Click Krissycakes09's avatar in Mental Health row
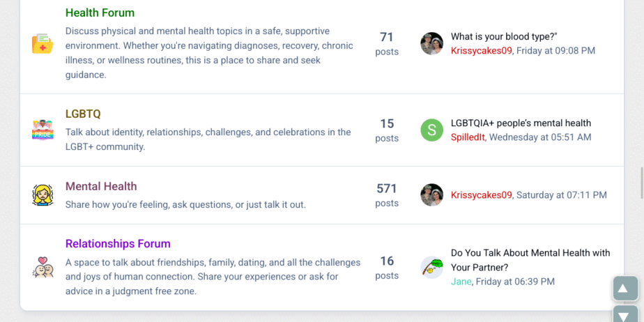The height and width of the screenshot is (322, 644). click(432, 195)
